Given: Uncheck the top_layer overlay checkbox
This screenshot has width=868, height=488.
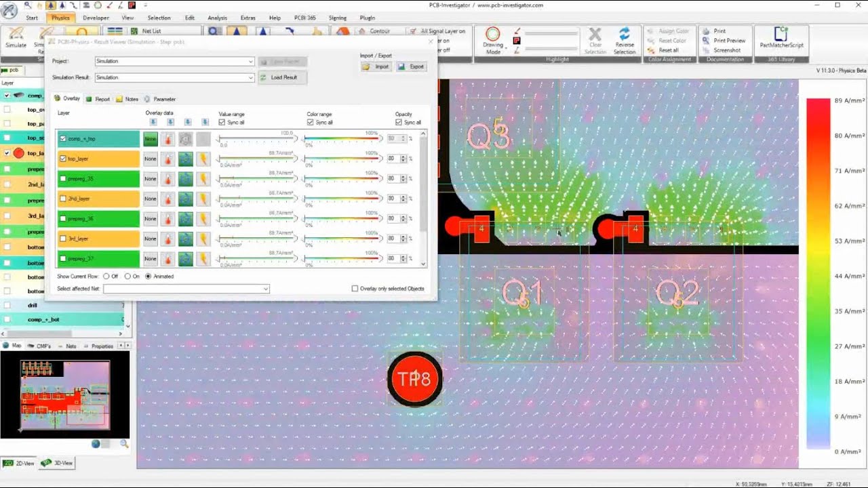Looking at the screenshot, I should pos(63,159).
